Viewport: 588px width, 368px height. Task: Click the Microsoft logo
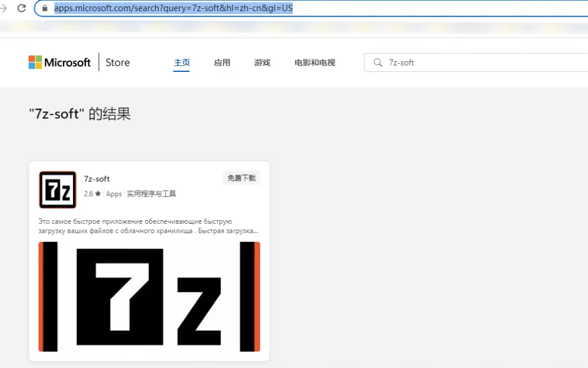pos(59,62)
